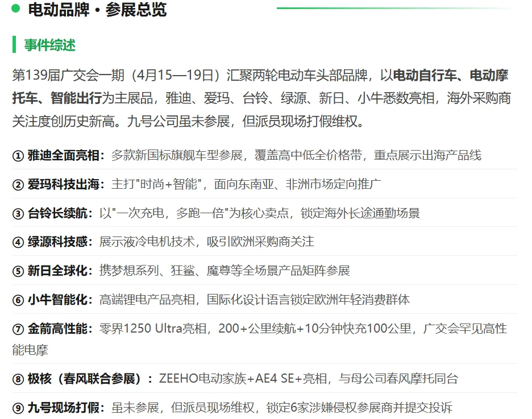Click the bold label '台铃长续航'
The height and width of the screenshot is (419, 532).
(x=57, y=213)
